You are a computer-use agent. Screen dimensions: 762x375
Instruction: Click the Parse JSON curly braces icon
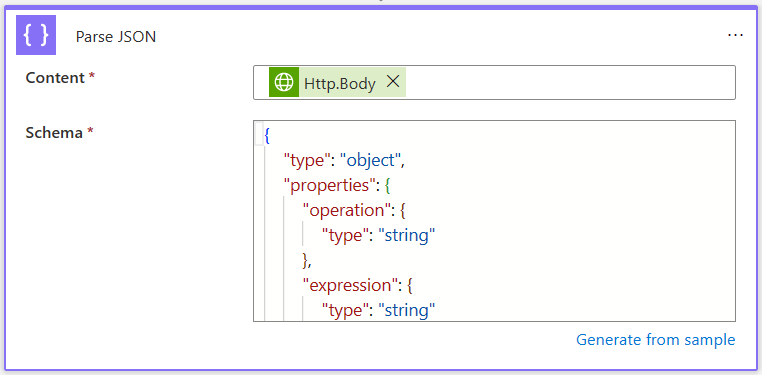click(x=36, y=35)
